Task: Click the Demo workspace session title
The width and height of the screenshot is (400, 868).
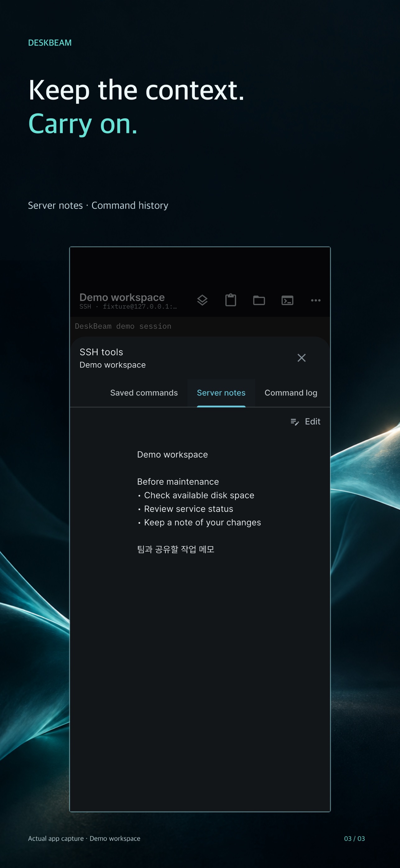Action: point(122,297)
